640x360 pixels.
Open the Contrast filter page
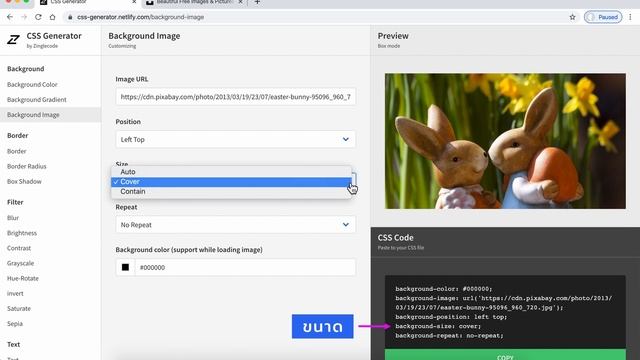(19, 248)
